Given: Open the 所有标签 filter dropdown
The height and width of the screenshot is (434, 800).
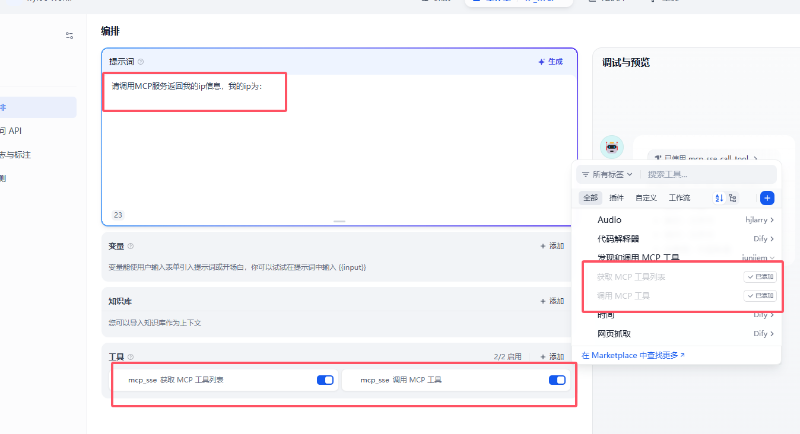Looking at the screenshot, I should coord(607,174).
